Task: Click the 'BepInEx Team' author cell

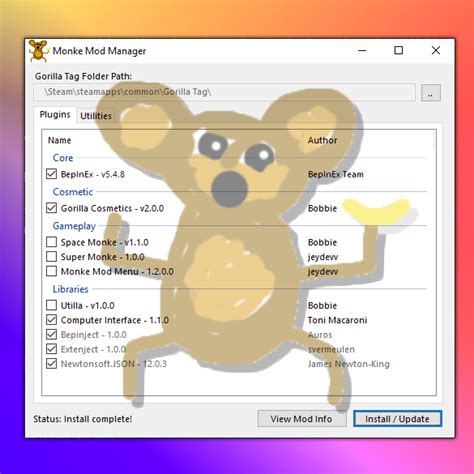Action: (336, 174)
